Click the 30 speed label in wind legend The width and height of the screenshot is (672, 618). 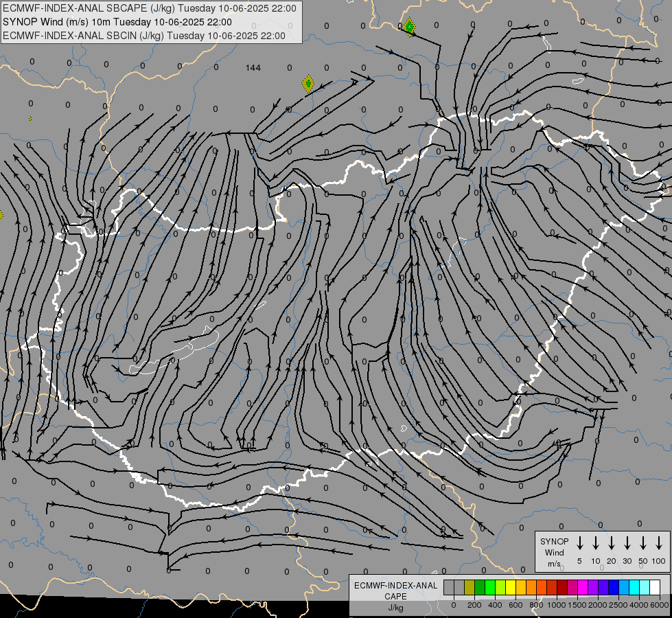point(627,561)
